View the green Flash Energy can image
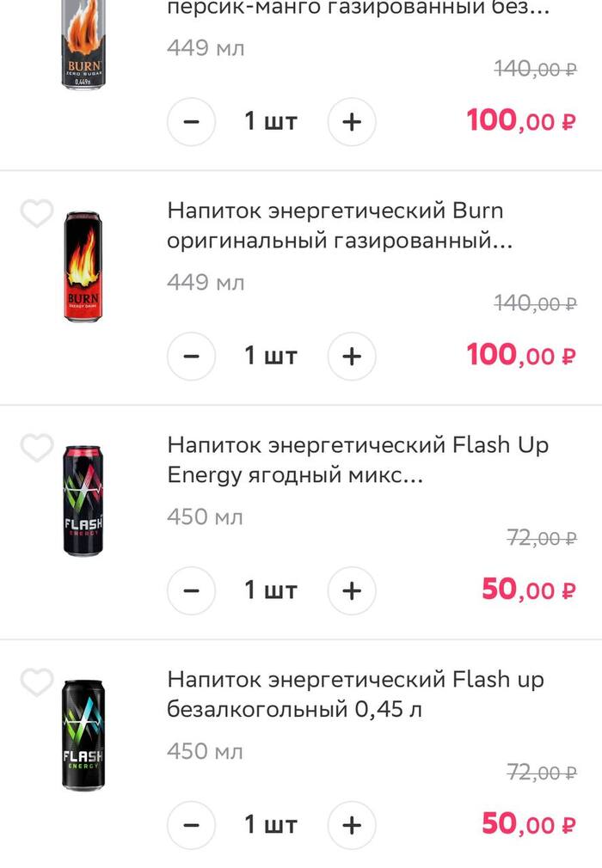The image size is (602, 868). pos(83,736)
